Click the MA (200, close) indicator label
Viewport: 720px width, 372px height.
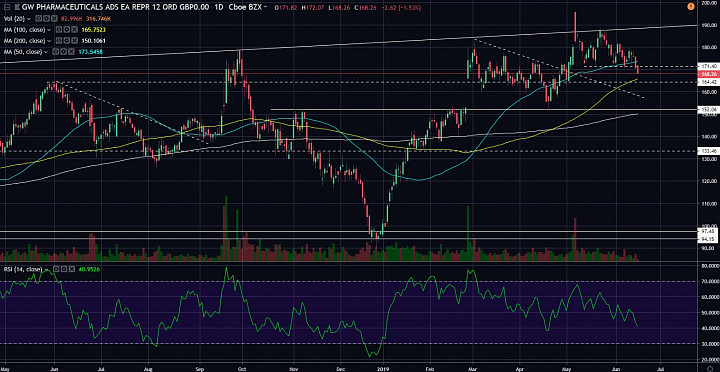(x=24, y=41)
